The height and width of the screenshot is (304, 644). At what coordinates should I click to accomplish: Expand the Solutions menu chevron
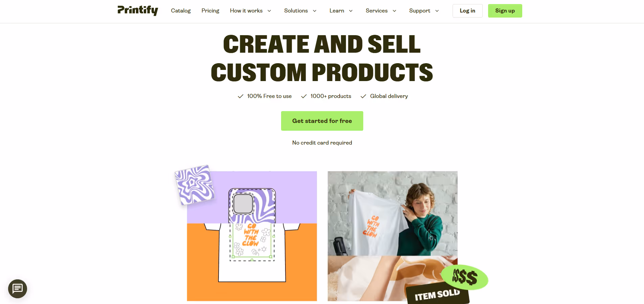click(x=315, y=11)
